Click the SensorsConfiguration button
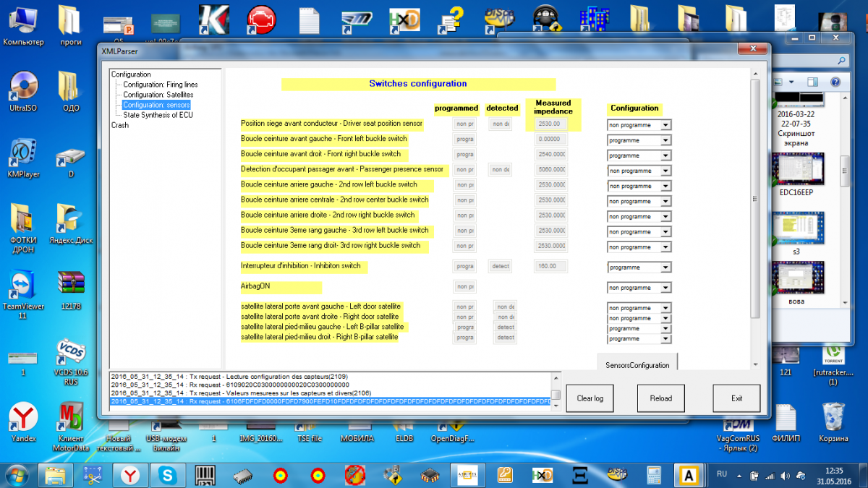The image size is (868, 488). tap(637, 364)
